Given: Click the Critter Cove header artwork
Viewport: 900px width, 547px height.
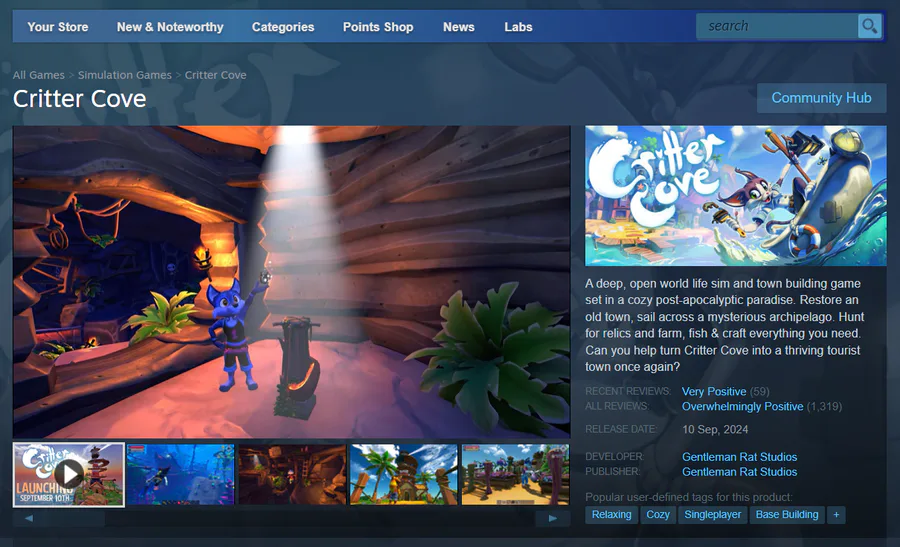Looking at the screenshot, I should (736, 196).
